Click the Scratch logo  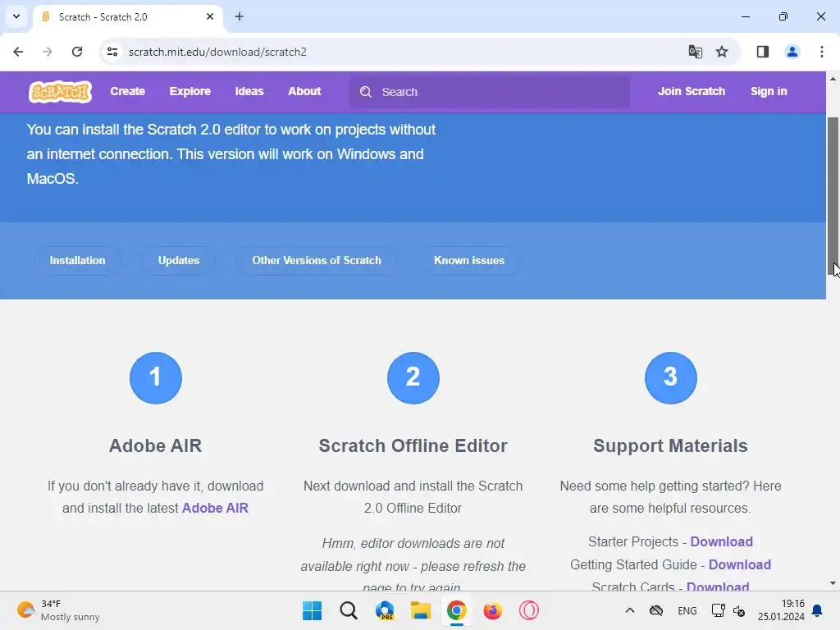click(61, 92)
